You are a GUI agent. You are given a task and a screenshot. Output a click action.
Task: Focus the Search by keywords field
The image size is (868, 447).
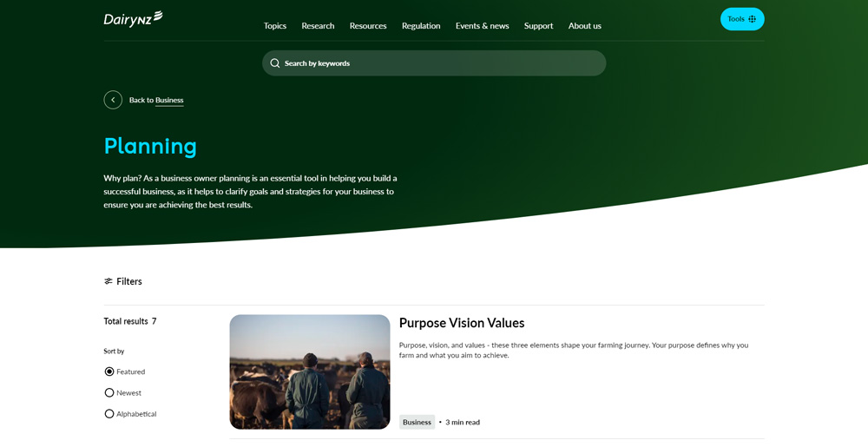pos(434,63)
